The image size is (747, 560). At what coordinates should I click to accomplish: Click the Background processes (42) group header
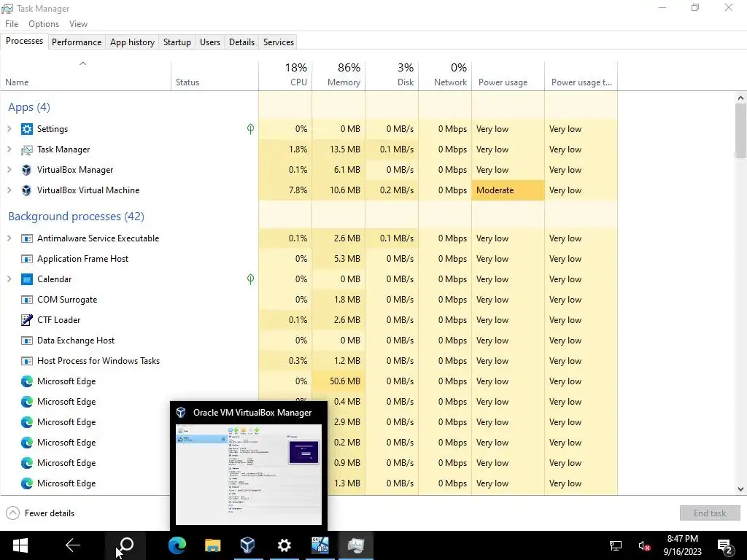click(x=76, y=217)
